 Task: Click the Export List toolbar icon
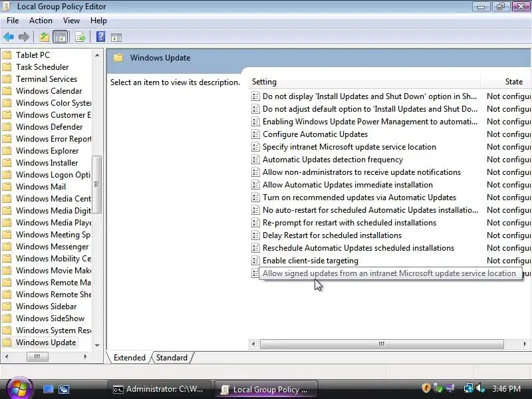pyautogui.click(x=80, y=37)
